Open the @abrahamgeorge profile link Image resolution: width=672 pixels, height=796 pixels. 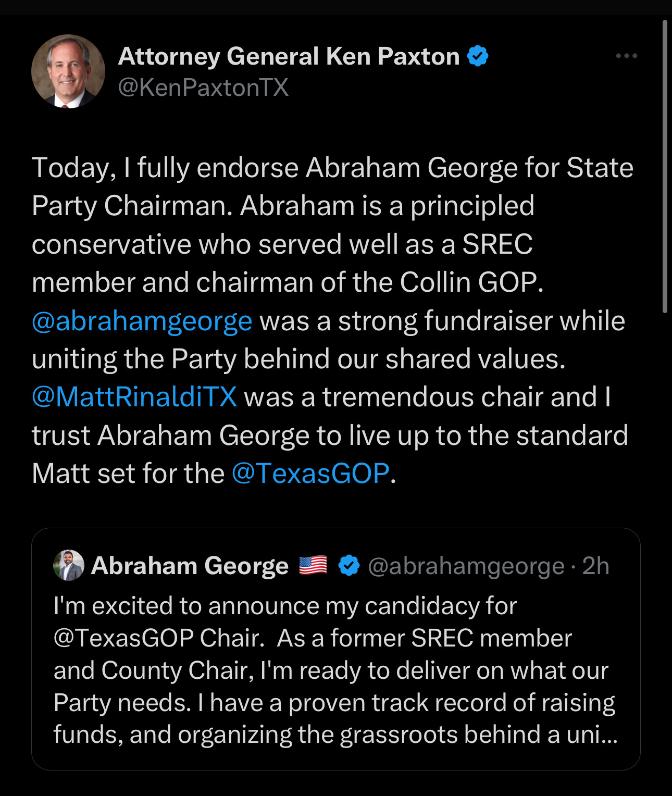[x=141, y=321]
